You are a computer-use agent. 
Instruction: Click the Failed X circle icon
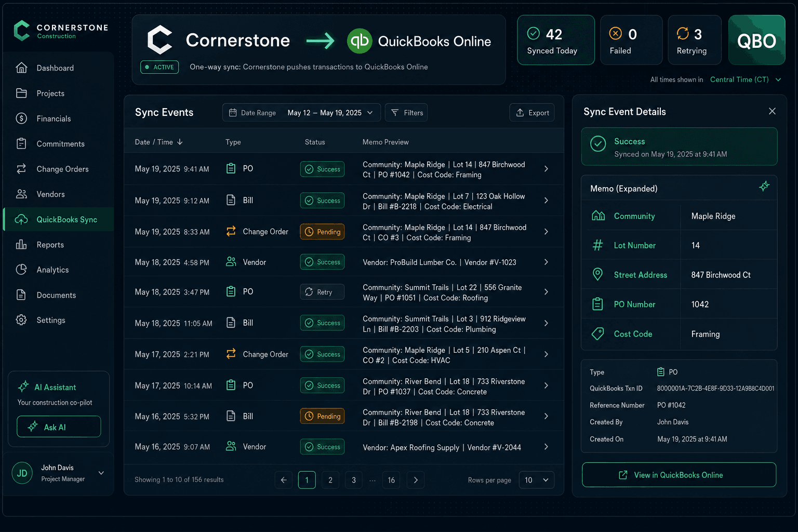[x=616, y=34]
